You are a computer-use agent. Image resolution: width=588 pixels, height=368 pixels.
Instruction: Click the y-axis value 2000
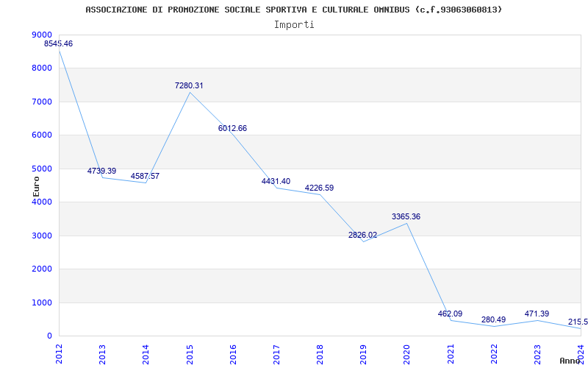[x=42, y=269]
